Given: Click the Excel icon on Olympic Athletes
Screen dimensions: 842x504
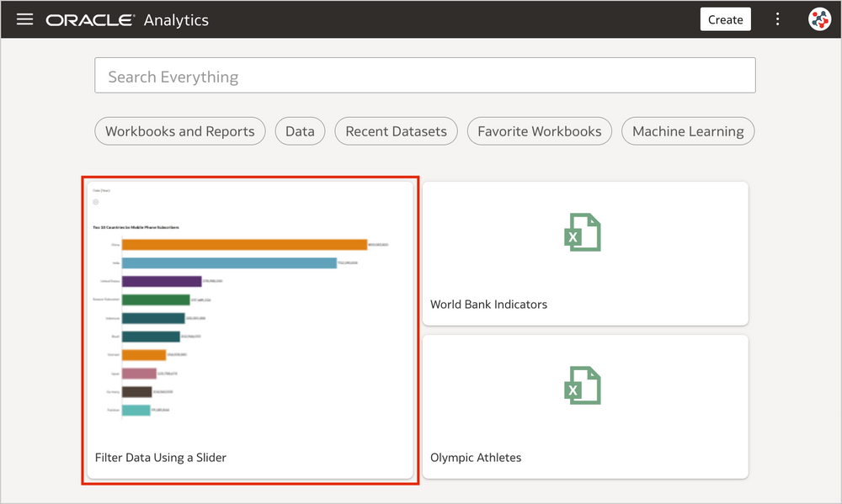Looking at the screenshot, I should click(x=582, y=386).
